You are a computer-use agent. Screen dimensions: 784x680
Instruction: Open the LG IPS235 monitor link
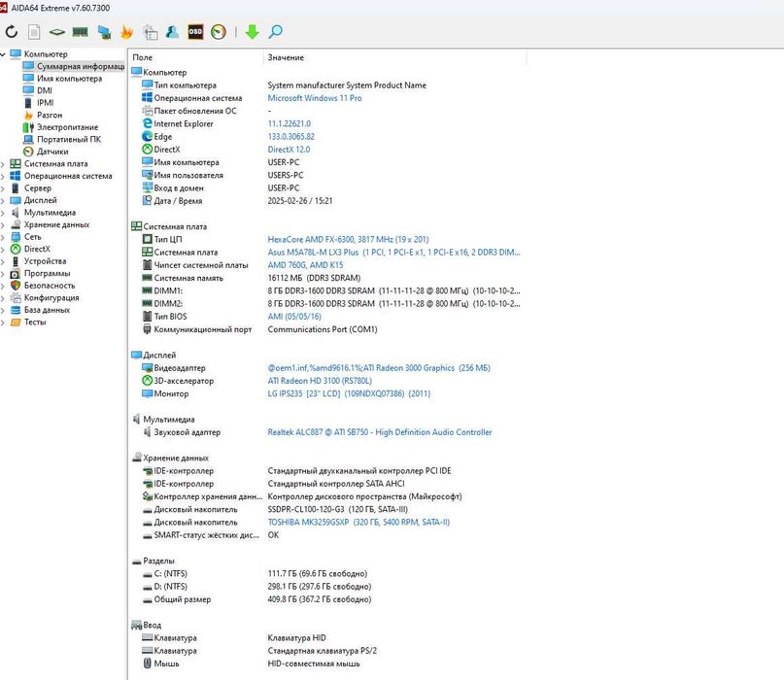point(349,393)
